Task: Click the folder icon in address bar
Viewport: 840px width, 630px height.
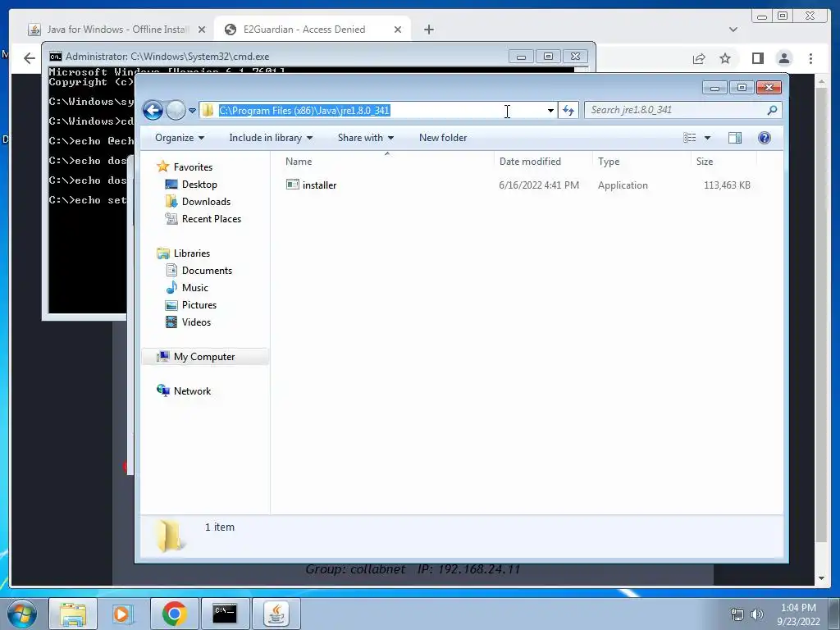Action: 208,111
